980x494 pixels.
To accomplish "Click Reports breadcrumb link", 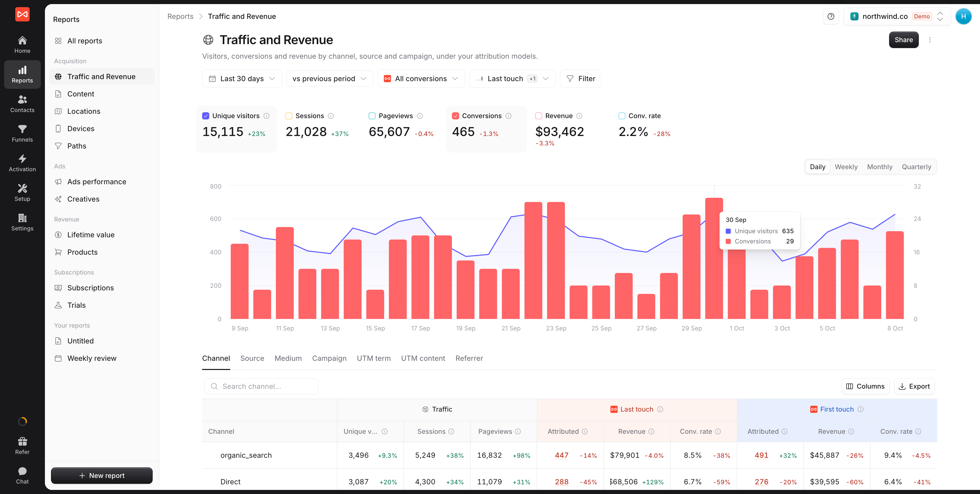I will point(180,16).
